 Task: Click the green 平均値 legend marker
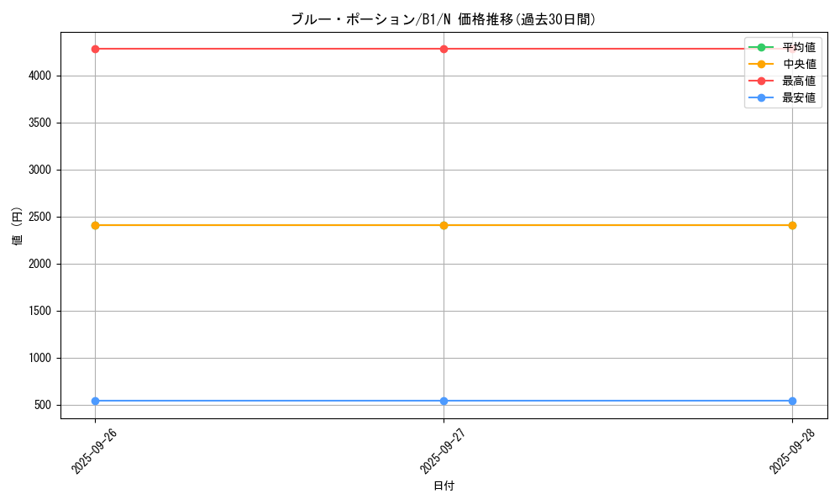(761, 47)
